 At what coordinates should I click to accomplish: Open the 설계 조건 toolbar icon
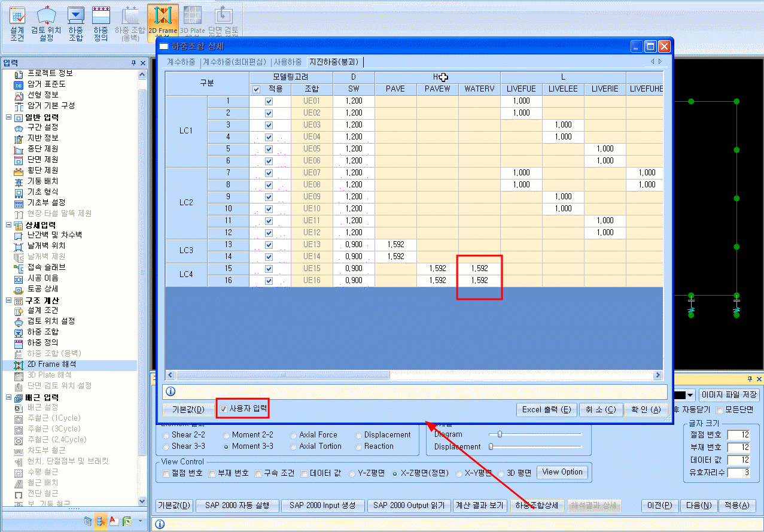(x=17, y=23)
